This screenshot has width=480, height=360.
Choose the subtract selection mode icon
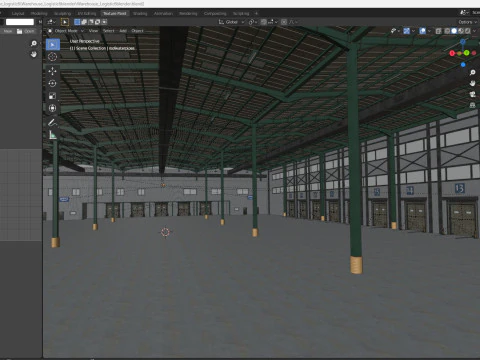coord(91,22)
